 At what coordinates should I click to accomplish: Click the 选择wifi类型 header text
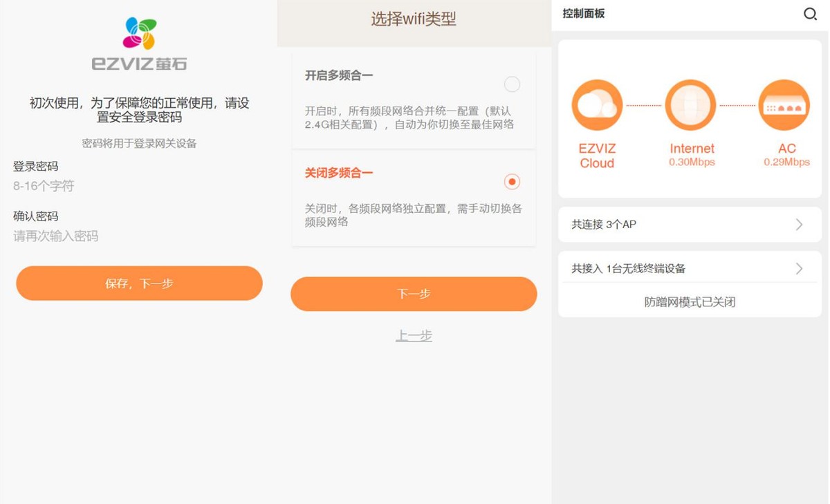tap(414, 19)
